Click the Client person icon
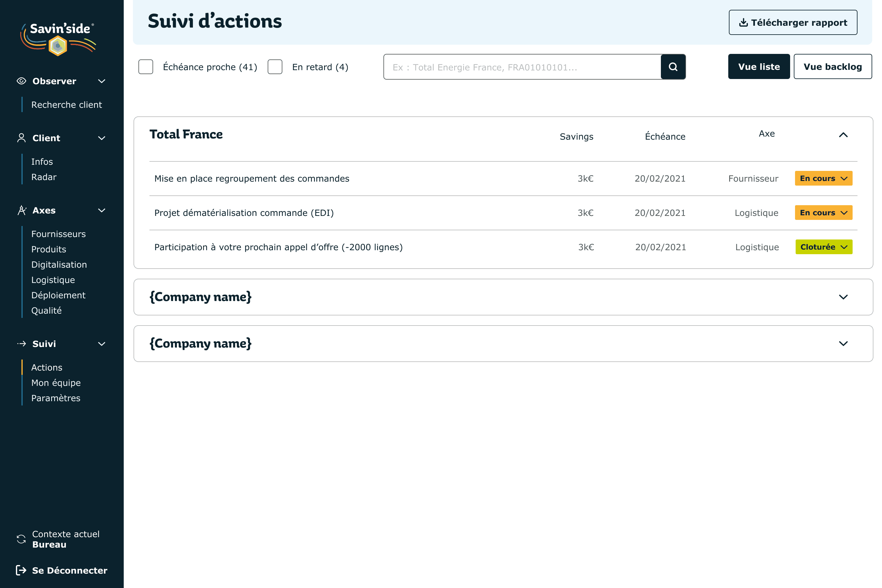 pos(21,138)
